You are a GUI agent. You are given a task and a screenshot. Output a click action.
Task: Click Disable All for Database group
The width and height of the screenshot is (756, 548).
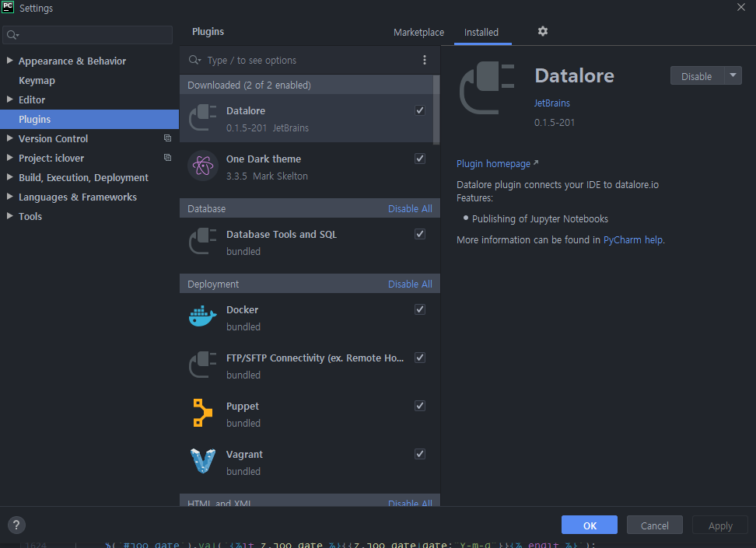click(x=410, y=208)
